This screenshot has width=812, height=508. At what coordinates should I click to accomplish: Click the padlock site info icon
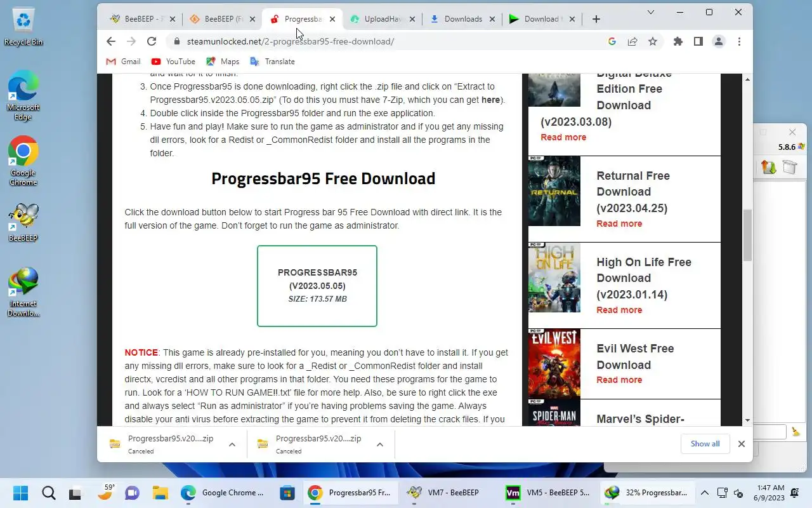177,41
